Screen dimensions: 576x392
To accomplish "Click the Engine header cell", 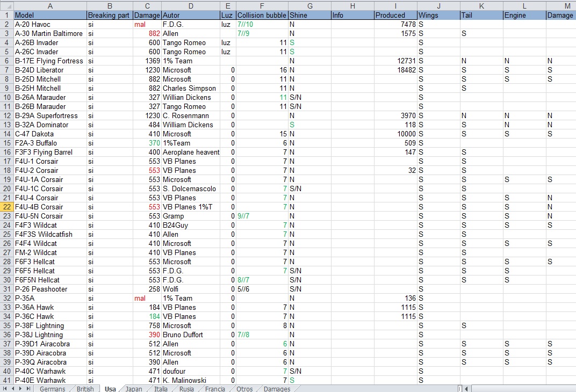I will click(x=524, y=15).
